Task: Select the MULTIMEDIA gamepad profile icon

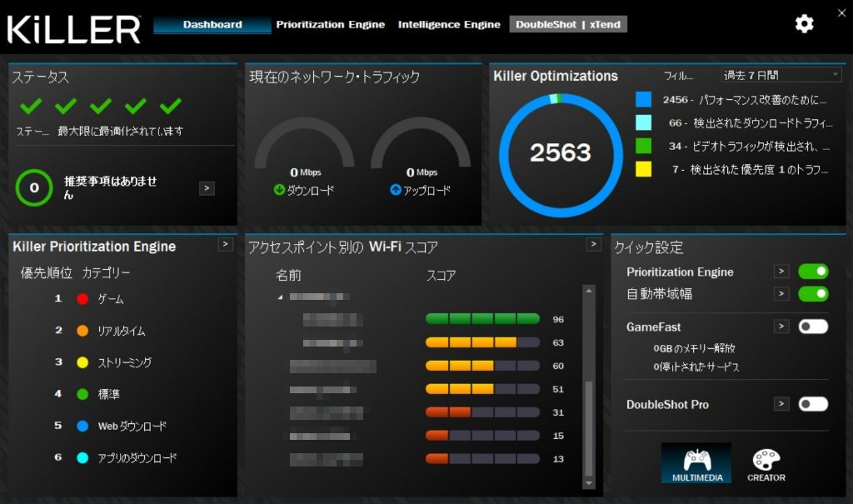Action: coord(696,462)
